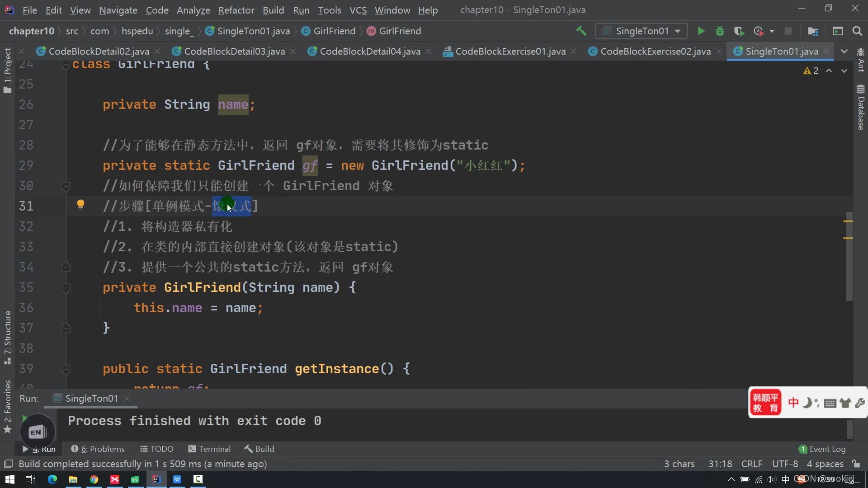The width and height of the screenshot is (868, 488).
Task: Close the CodeBlockExercise02.java tab
Action: pos(719,52)
